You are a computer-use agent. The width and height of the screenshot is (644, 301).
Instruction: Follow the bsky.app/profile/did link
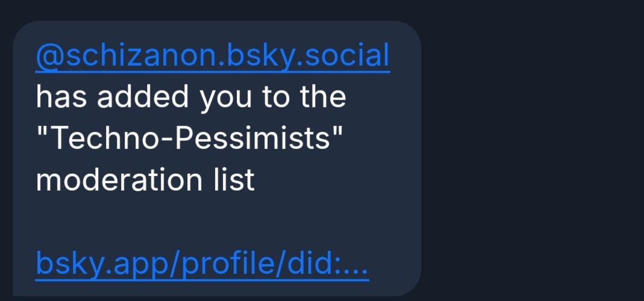[202, 263]
